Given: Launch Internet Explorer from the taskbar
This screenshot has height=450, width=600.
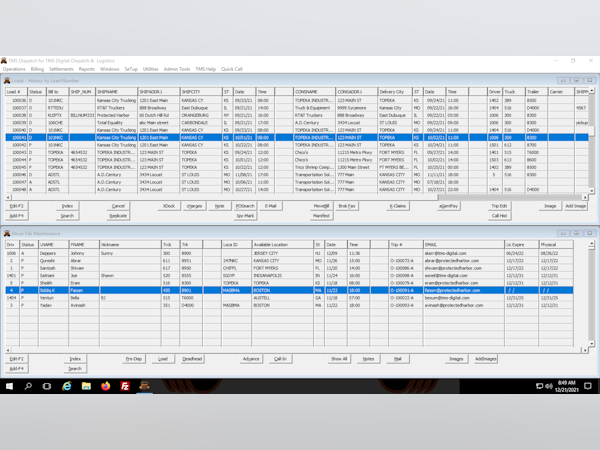Looking at the screenshot, I should point(67,386).
